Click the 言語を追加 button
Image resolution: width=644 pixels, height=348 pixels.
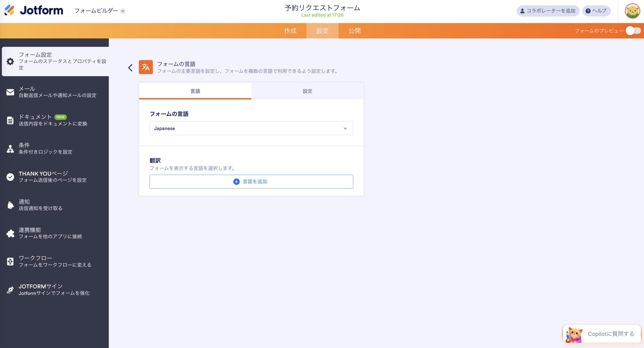point(251,181)
